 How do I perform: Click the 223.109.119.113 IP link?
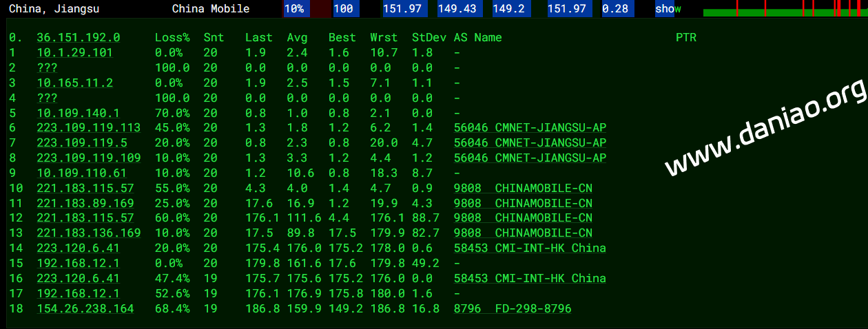(x=88, y=128)
